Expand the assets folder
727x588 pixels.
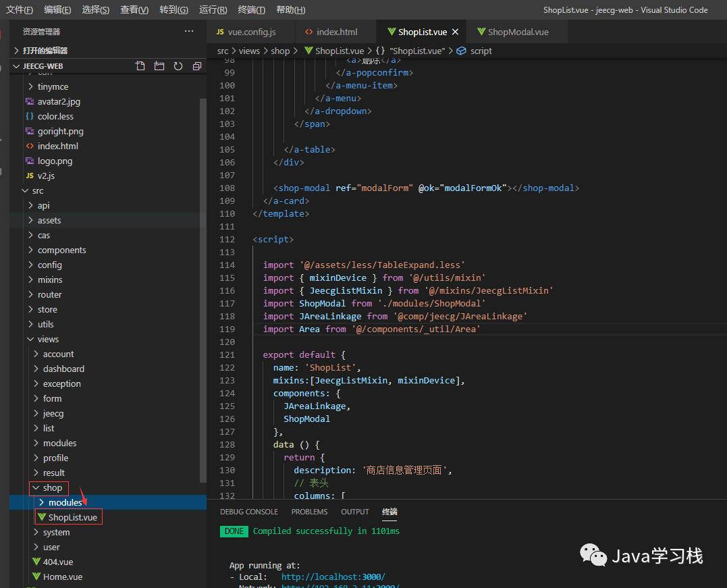107,220
